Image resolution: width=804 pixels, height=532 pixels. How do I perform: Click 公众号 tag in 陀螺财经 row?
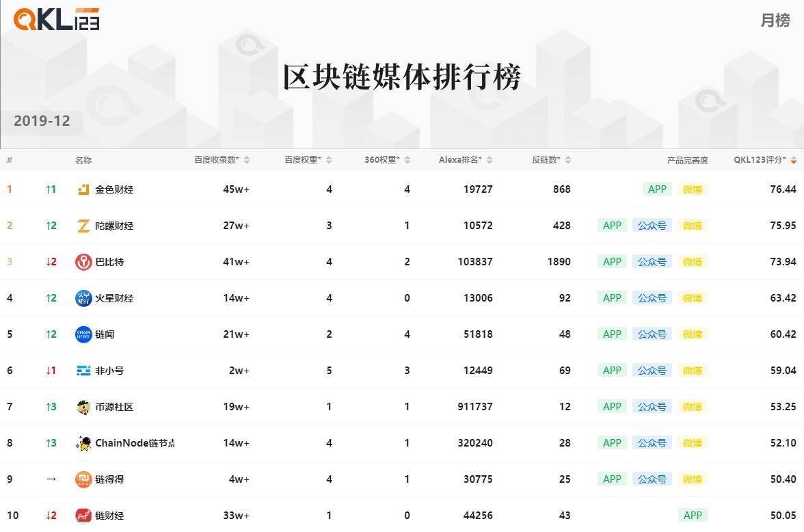click(652, 226)
